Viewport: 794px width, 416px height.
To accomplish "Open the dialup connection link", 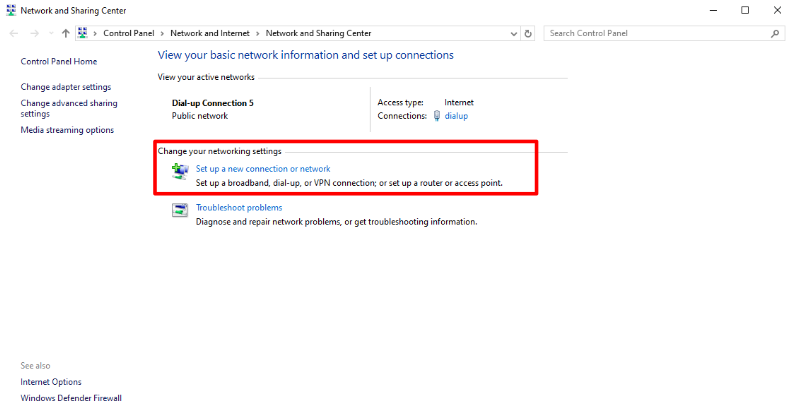I will point(456,116).
